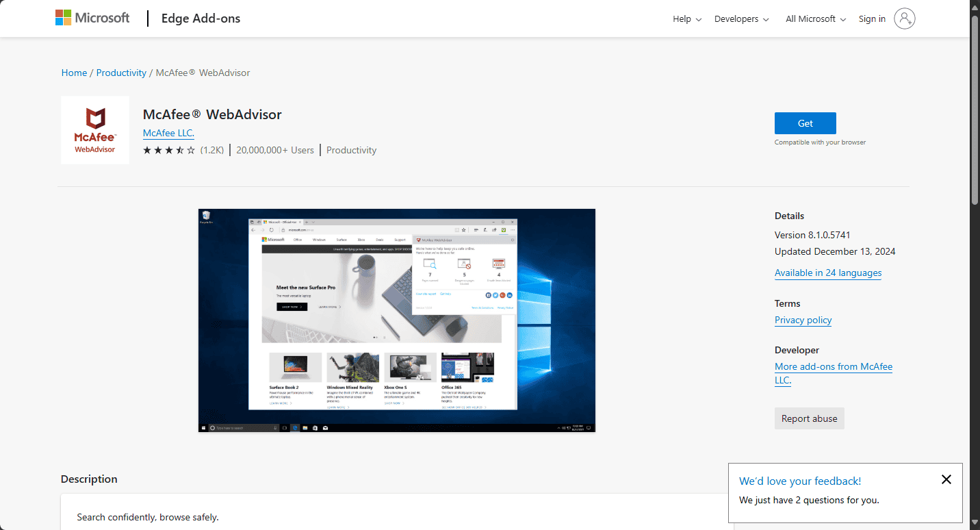Click the Sign in link
The image size is (980, 530).
[872, 19]
